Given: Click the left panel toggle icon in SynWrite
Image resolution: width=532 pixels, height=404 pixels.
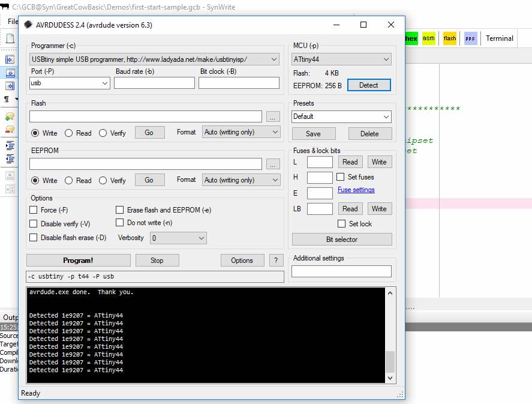Looking at the screenshot, I should [x=10, y=60].
